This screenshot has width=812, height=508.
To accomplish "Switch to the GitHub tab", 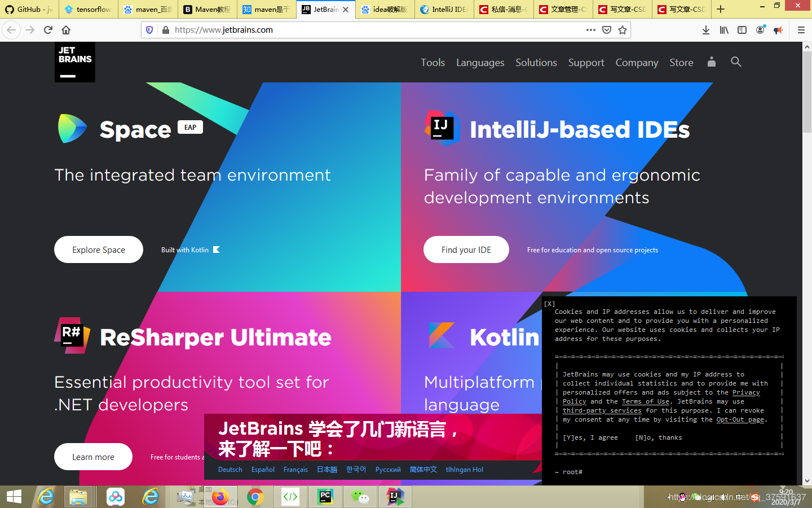I will pos(29,10).
